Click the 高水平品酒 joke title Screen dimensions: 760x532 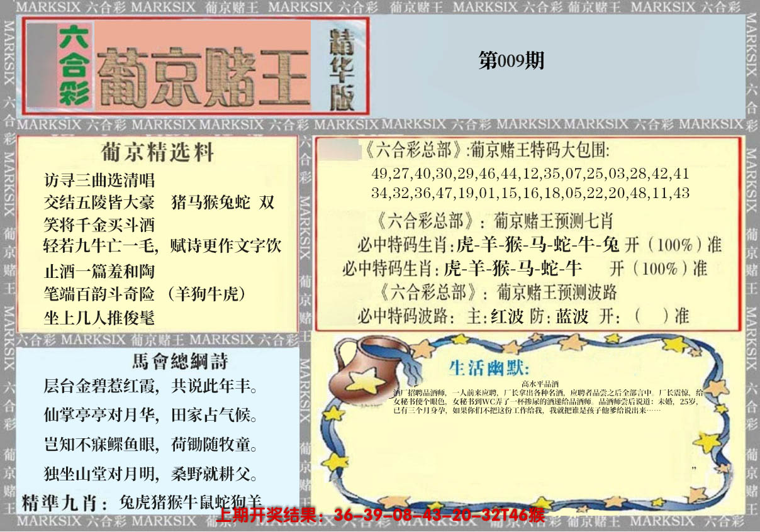[541, 384]
